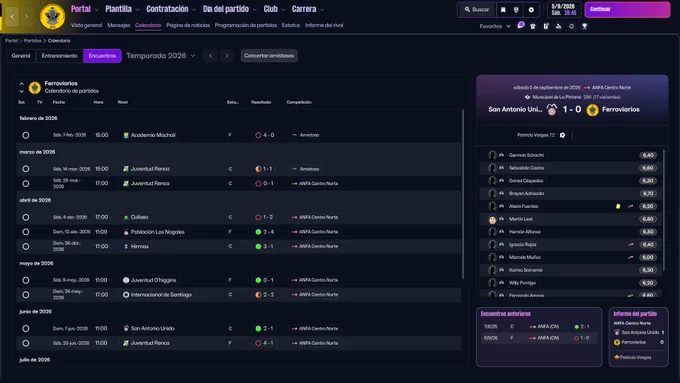The height and width of the screenshot is (383, 680).
Task: Click the San Antonio Unido crest in match header
Action: click(x=552, y=109)
